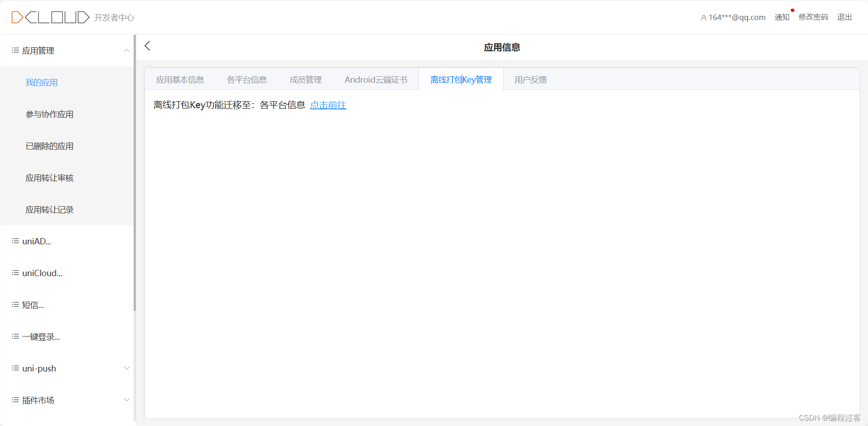This screenshot has width=868, height=426.
Task: Switch to the Android云端证书 tab
Action: [376, 79]
